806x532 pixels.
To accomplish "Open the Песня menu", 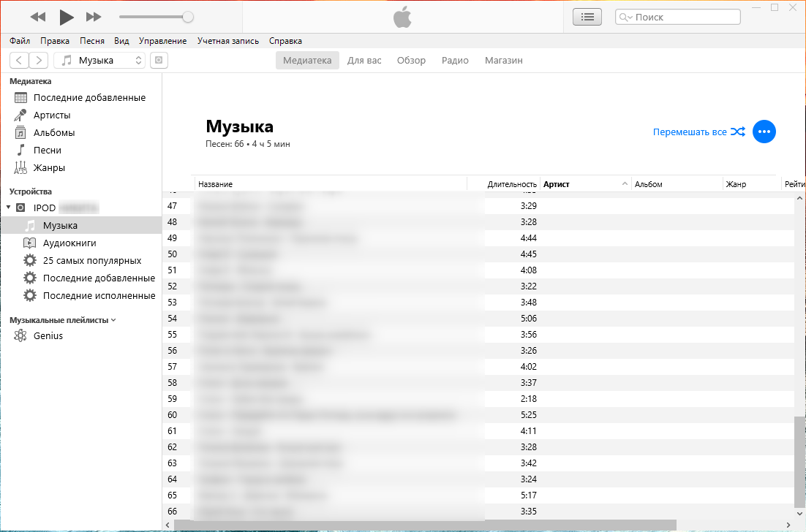I will click(x=92, y=41).
